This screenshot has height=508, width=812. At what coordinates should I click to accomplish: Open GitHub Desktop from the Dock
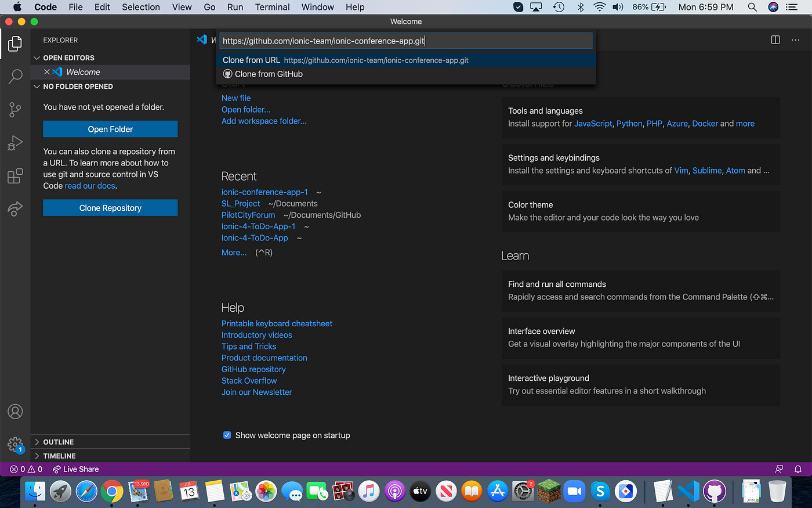coord(715,492)
